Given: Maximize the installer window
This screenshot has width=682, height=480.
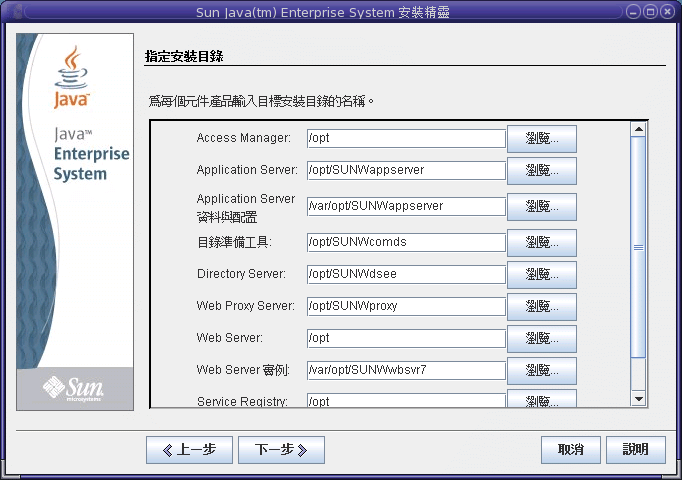Looking at the screenshot, I should (x=650, y=12).
